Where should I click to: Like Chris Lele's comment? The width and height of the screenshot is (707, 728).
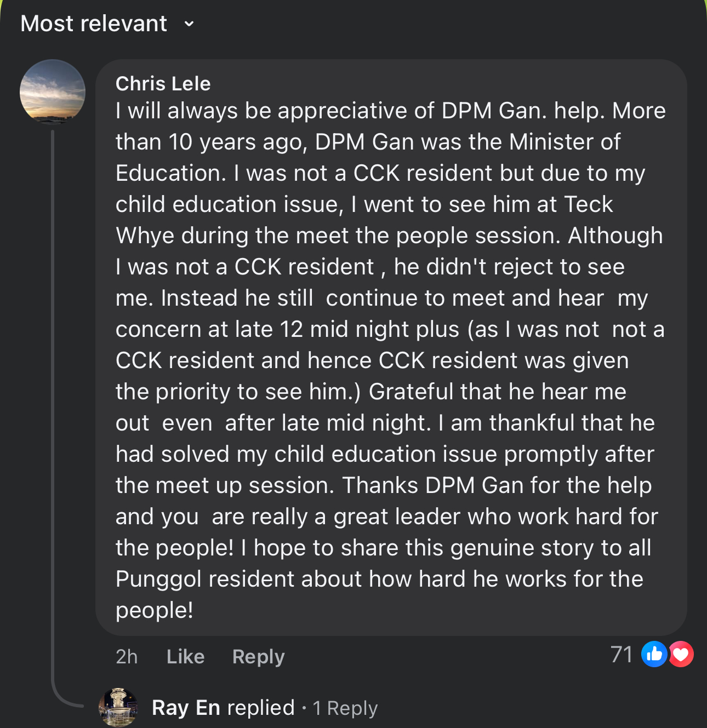(x=185, y=656)
